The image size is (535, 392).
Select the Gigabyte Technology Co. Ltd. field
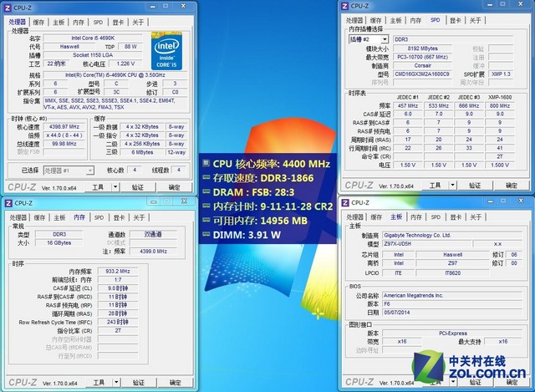coord(452,235)
